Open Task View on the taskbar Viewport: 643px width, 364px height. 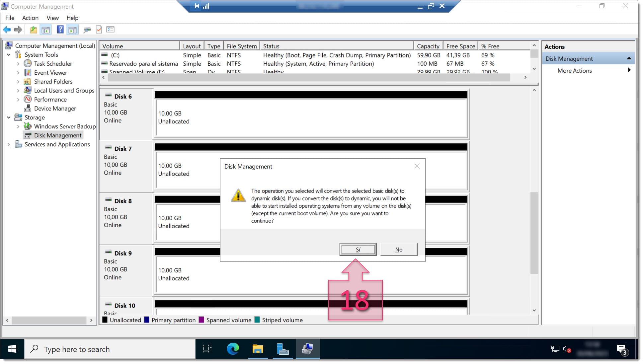(x=207, y=349)
